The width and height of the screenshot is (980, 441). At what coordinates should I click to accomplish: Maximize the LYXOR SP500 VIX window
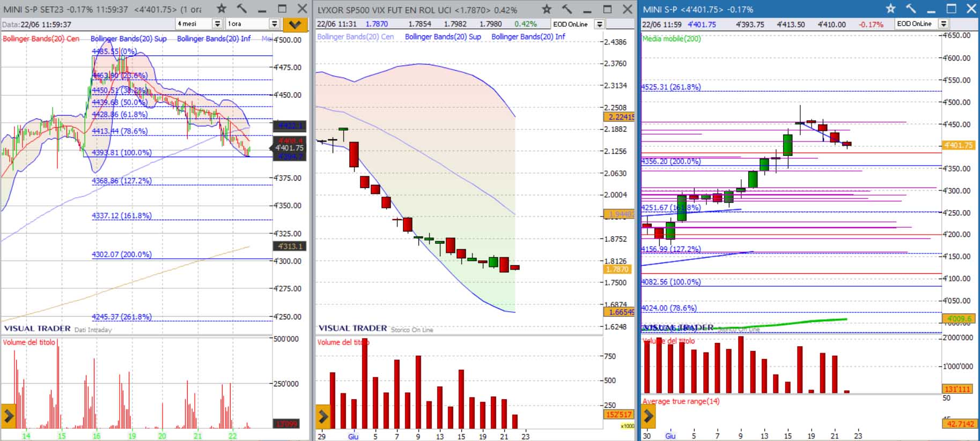click(607, 9)
